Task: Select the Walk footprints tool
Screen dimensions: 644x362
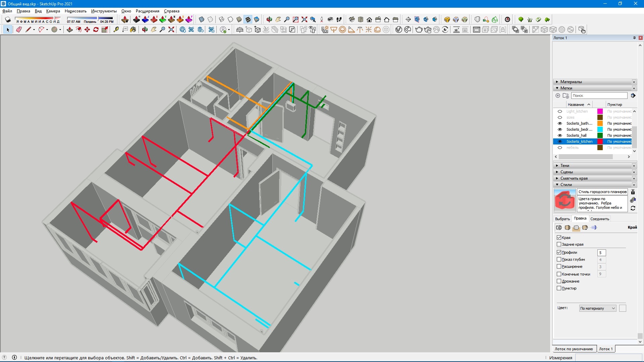Action: 339,19
